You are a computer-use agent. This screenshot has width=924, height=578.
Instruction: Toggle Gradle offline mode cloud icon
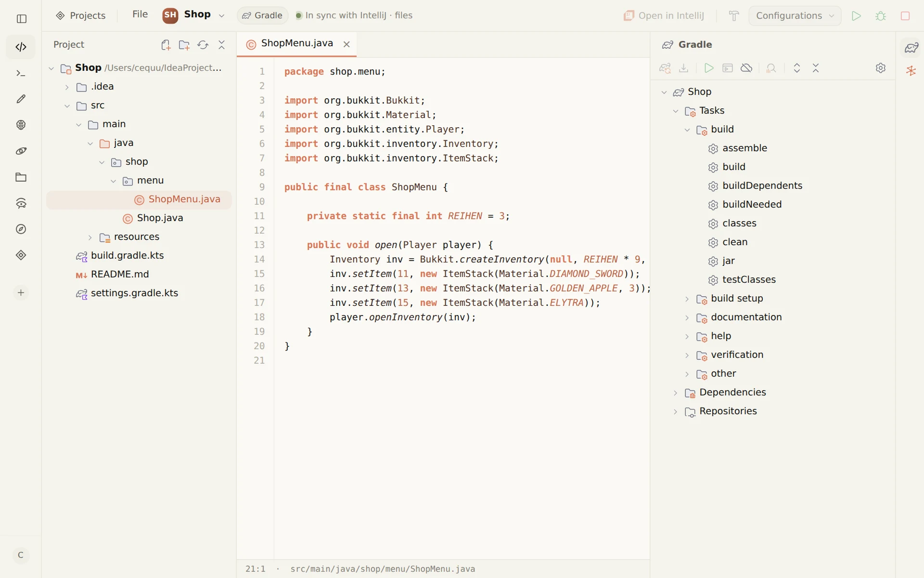[x=746, y=68]
